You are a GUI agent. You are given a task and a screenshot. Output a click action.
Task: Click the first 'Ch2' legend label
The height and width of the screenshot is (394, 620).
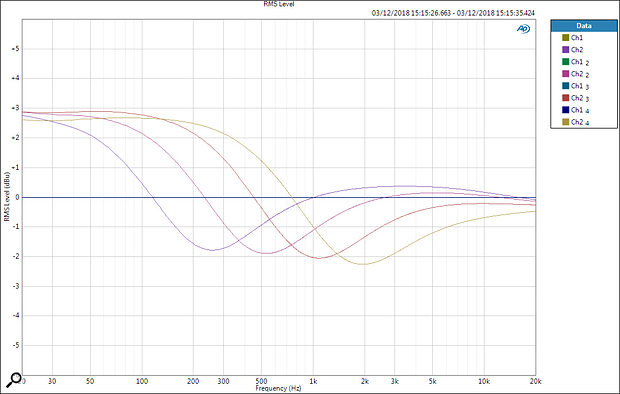point(577,50)
